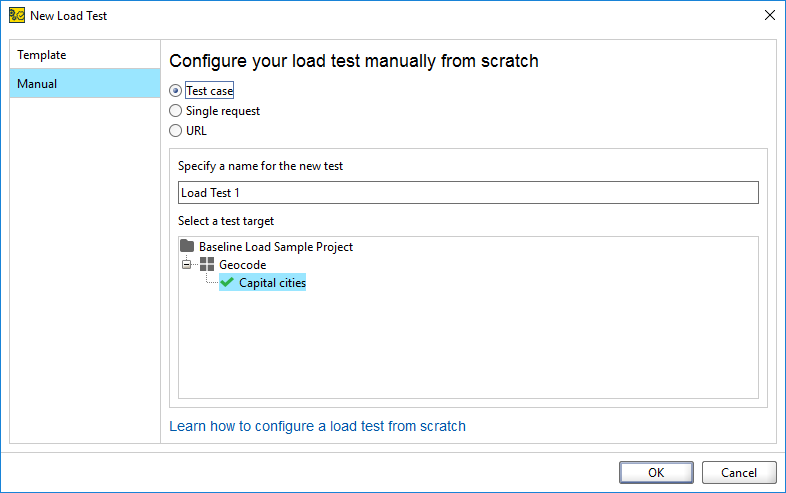Select the Geocode label in the tree
The height and width of the screenshot is (493, 786).
pyautogui.click(x=243, y=264)
